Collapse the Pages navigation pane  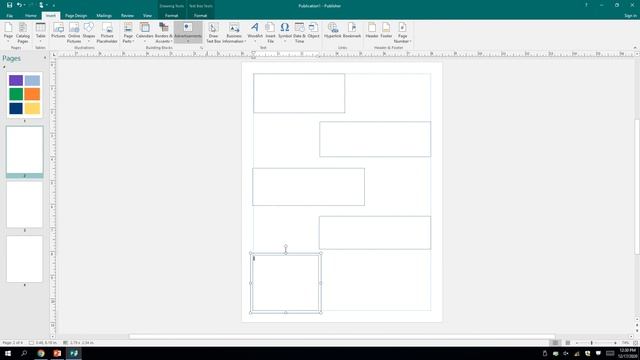click(45, 58)
